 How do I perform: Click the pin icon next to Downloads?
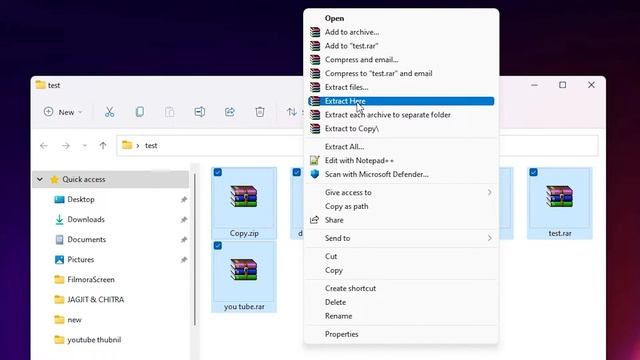[184, 220]
